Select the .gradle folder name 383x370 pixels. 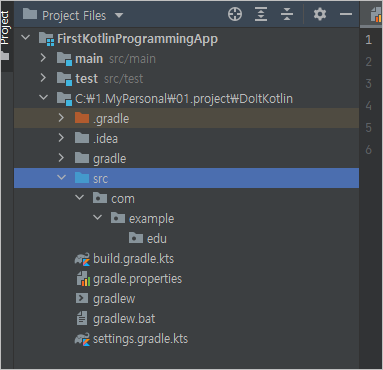[x=111, y=119]
